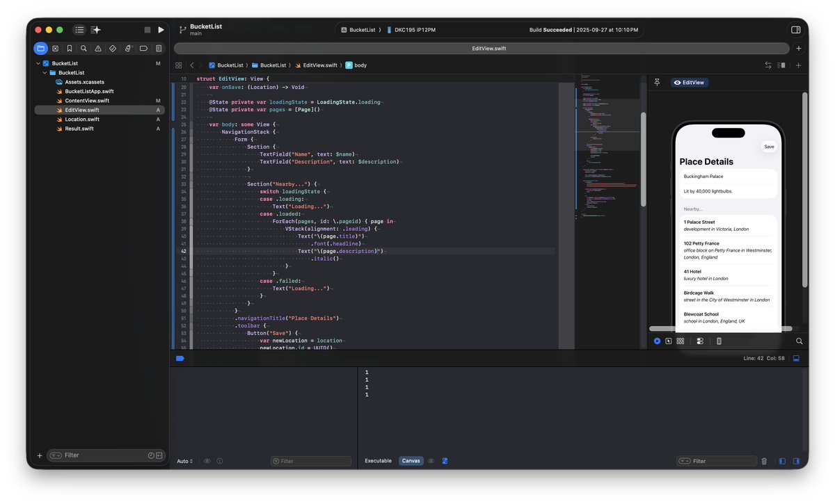The height and width of the screenshot is (504, 835).
Task: Go forward with the right chevron
Action: coord(201,65)
